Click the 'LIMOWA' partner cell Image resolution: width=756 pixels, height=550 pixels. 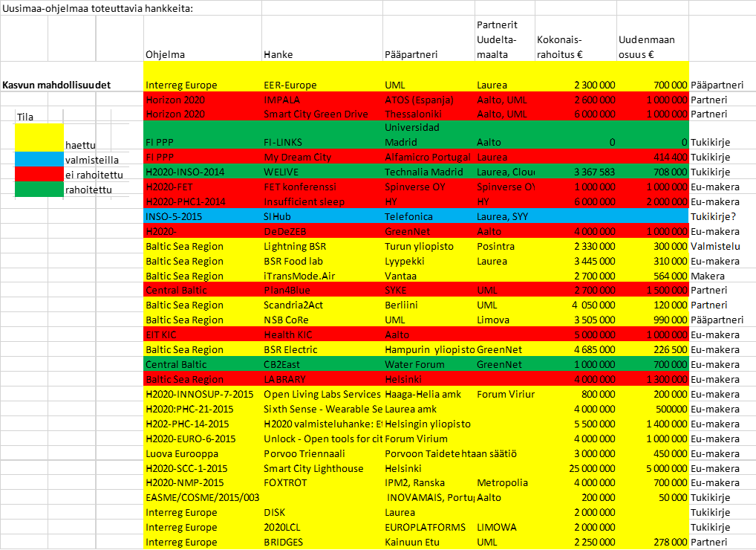point(505,527)
